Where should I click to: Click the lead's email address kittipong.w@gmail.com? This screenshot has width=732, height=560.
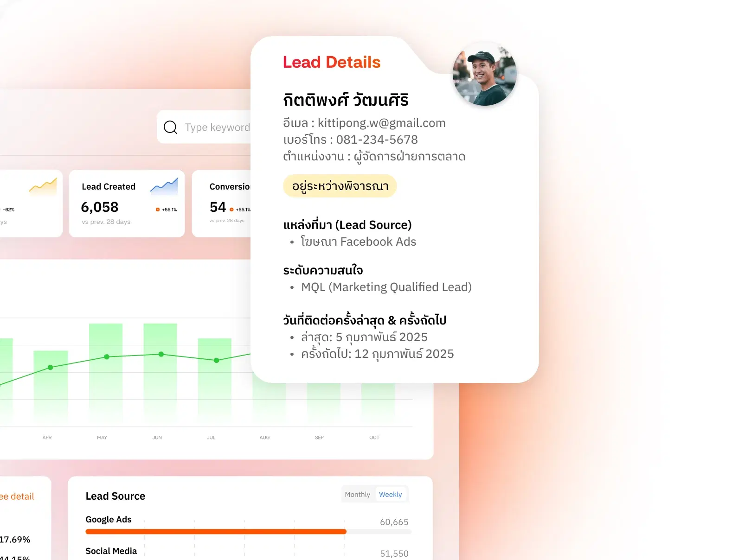pos(381,123)
